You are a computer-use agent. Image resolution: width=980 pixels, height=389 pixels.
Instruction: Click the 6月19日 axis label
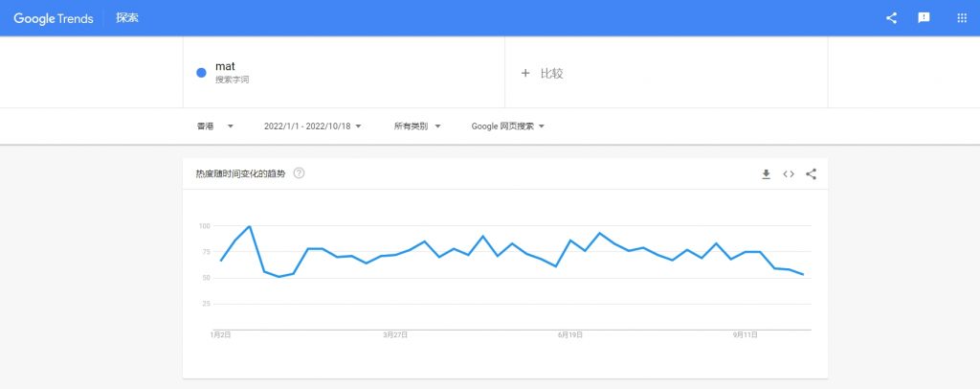click(570, 335)
